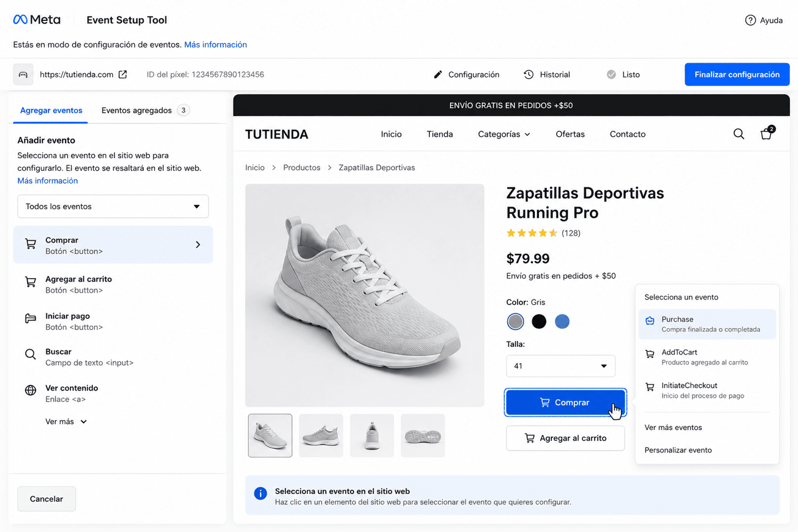Image resolution: width=798 pixels, height=532 pixels.
Task: Select the blue color swatch
Action: pyautogui.click(x=562, y=322)
